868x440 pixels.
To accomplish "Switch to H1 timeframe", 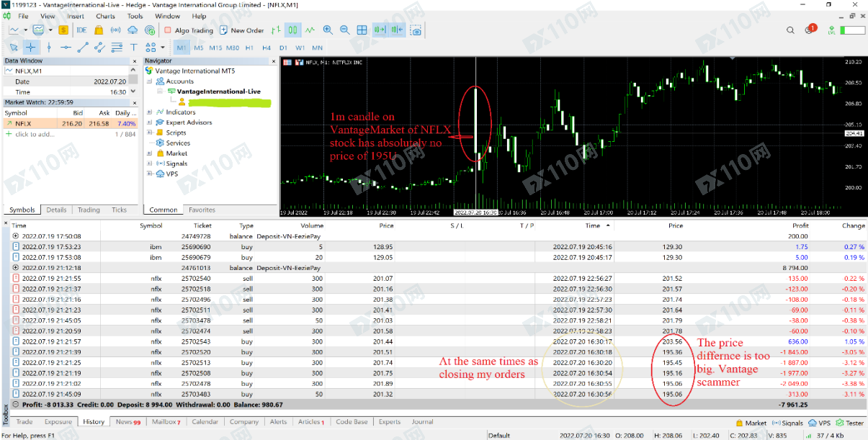I will click(249, 48).
